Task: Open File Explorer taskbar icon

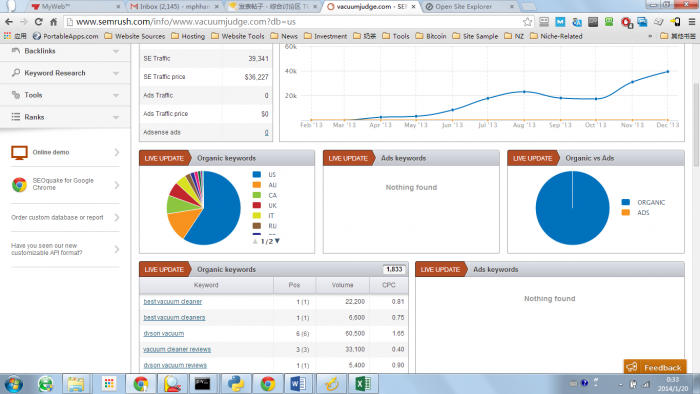Action: [76, 384]
